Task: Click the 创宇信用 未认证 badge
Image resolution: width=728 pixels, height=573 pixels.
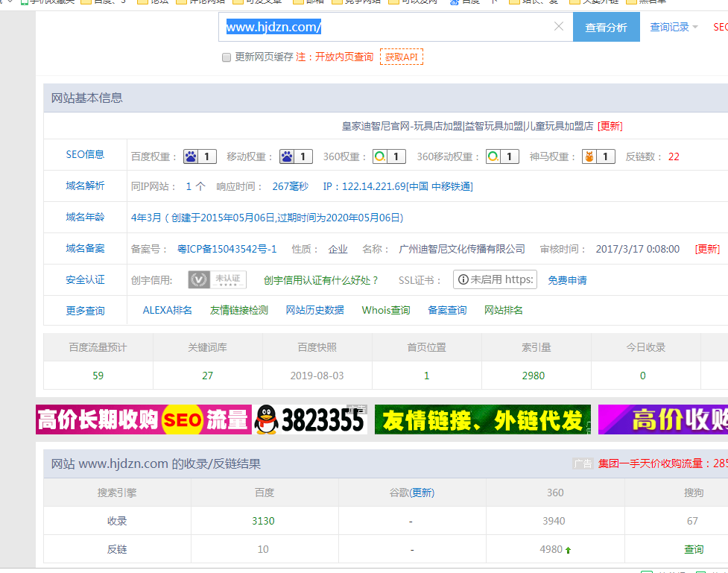Action: click(218, 279)
